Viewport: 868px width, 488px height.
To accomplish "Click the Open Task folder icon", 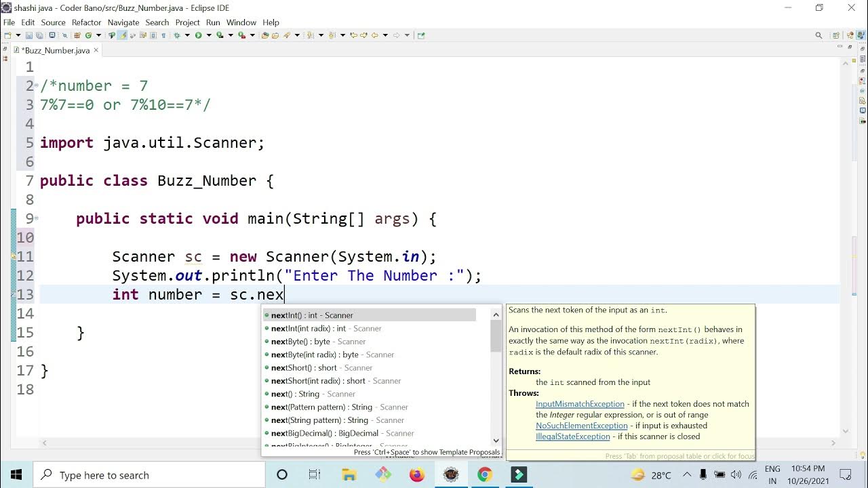I will tap(275, 35).
